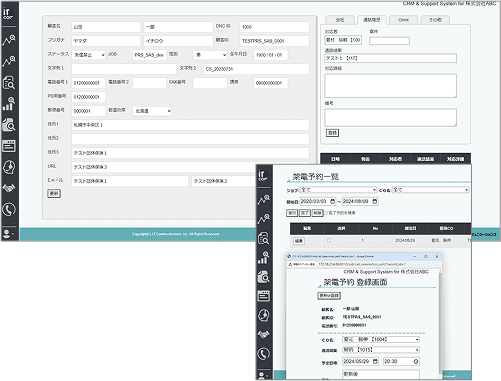Open the user account icon in main sidebar
This screenshot has width=501, height=381.
coord(8,233)
